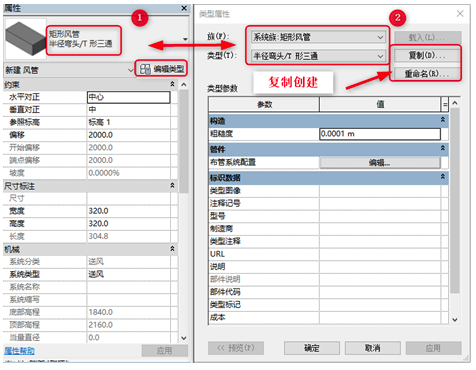476x370 pixels.
Task: Click the 参数 column header
Action: (x=264, y=104)
